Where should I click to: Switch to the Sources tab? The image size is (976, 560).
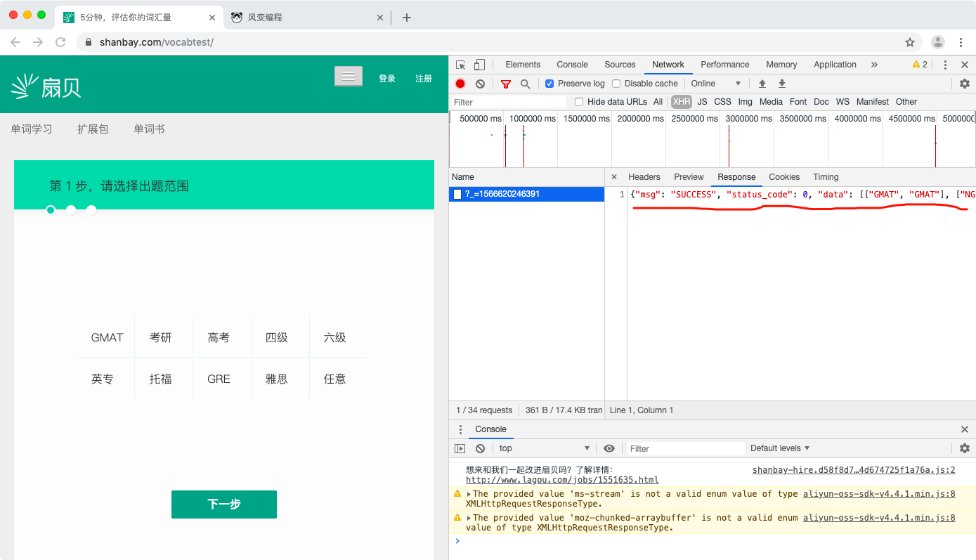click(620, 65)
